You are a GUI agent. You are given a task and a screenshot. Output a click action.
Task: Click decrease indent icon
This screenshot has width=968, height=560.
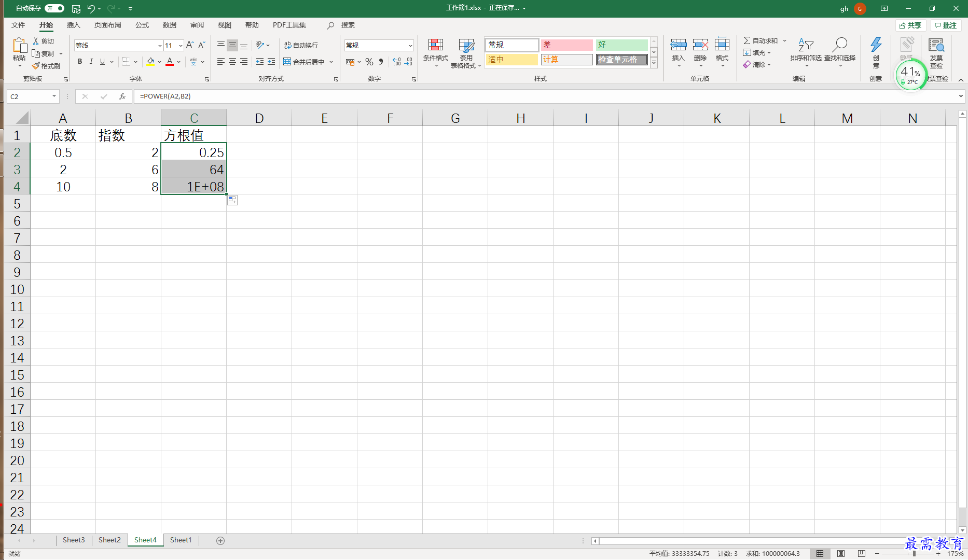pyautogui.click(x=260, y=62)
